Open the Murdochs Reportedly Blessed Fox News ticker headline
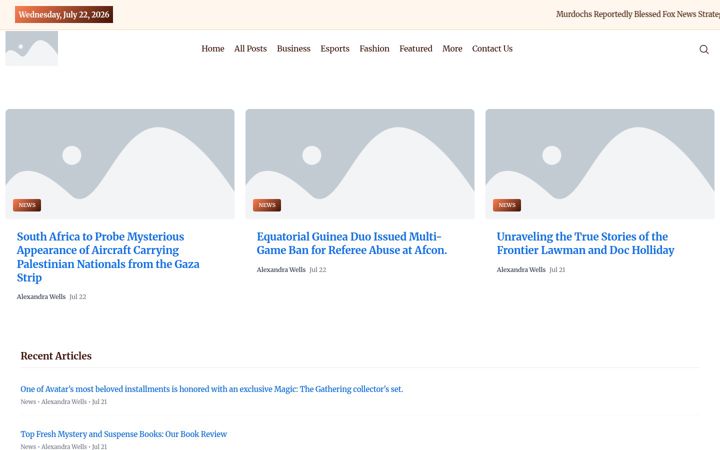720x450 pixels. pos(638,14)
